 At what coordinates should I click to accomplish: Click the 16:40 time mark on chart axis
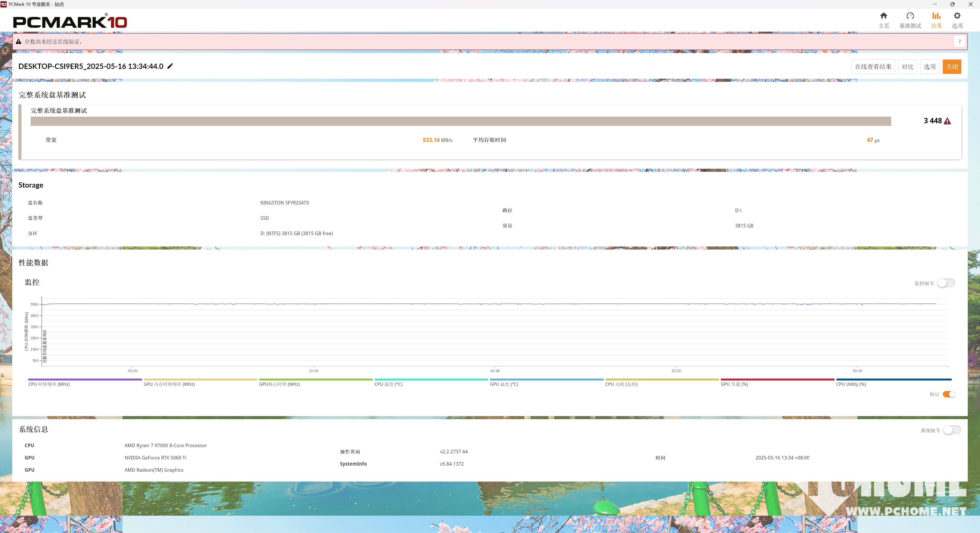coord(495,371)
